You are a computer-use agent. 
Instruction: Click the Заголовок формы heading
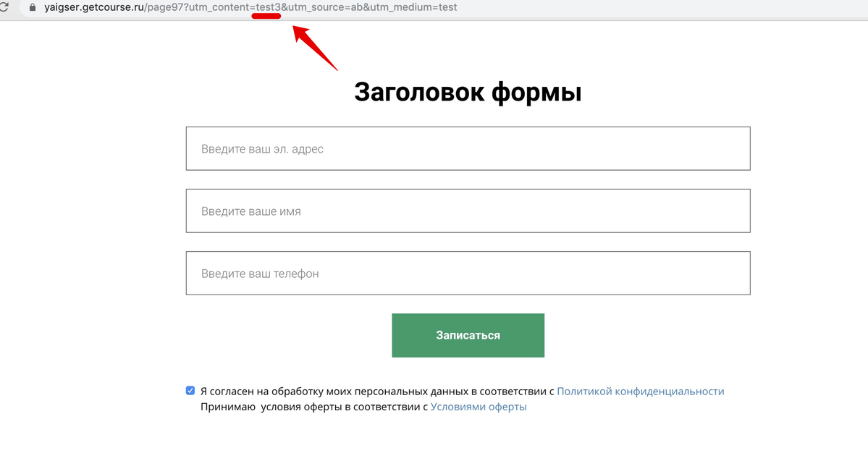(x=468, y=92)
